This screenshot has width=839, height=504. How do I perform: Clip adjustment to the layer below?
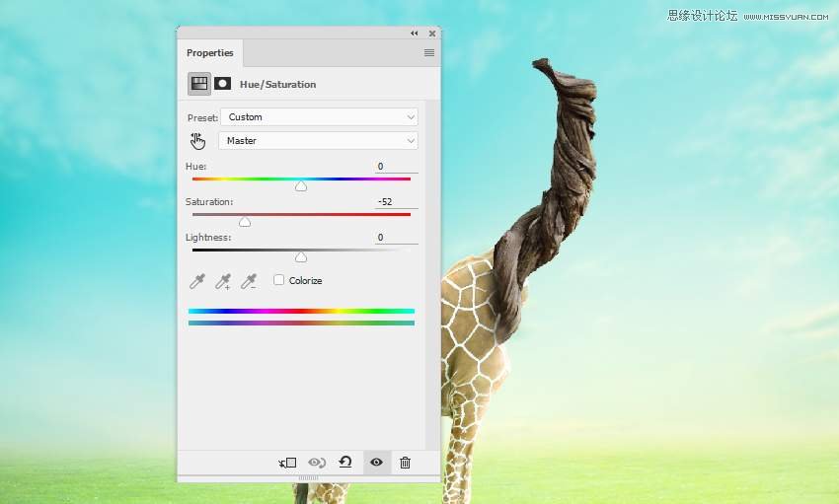pyautogui.click(x=287, y=463)
